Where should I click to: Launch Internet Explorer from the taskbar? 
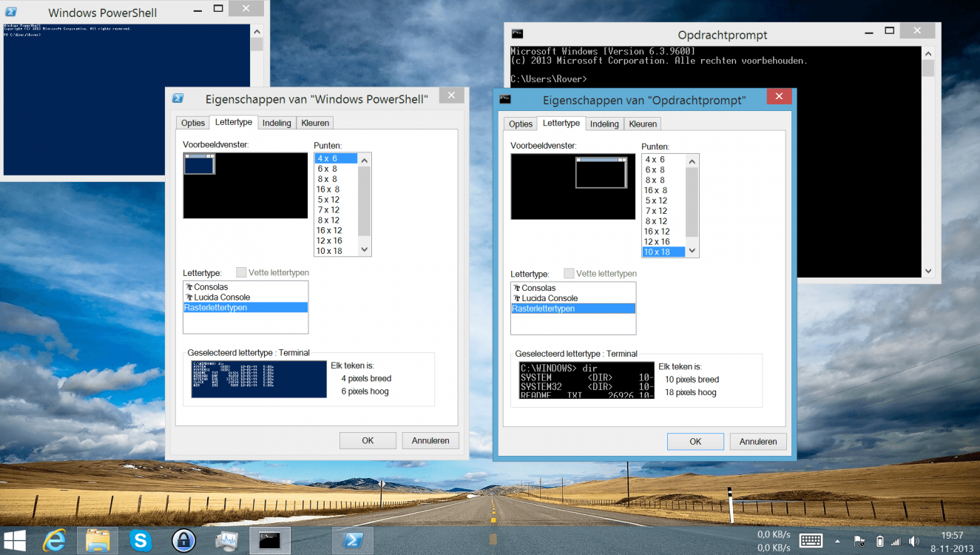(x=54, y=541)
